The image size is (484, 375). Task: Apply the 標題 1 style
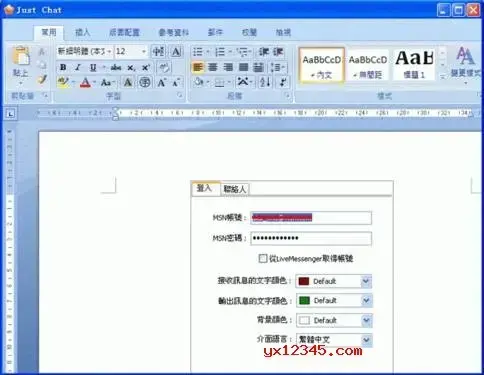tap(414, 65)
